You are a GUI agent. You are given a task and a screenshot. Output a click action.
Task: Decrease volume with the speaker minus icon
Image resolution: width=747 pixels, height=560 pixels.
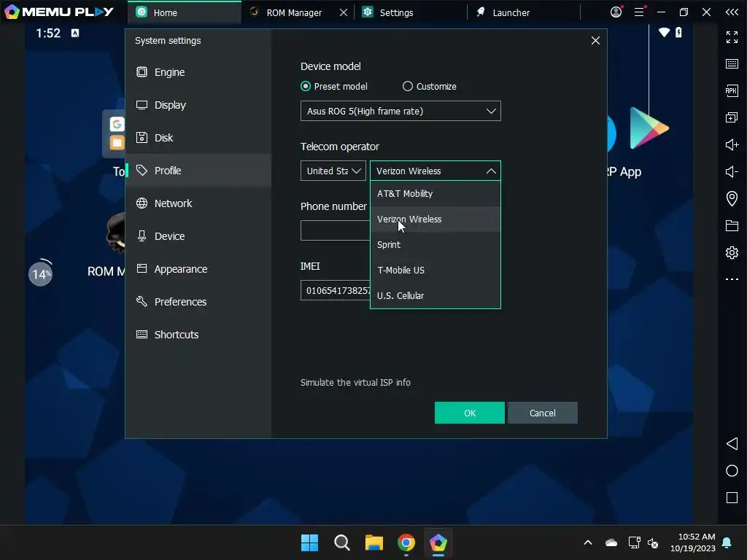pos(732,171)
